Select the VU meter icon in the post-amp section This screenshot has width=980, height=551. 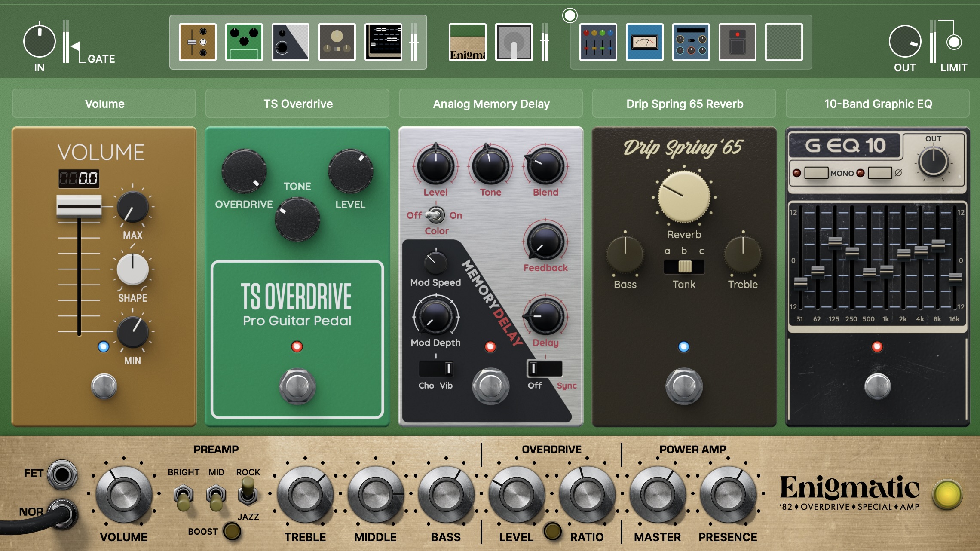(645, 42)
